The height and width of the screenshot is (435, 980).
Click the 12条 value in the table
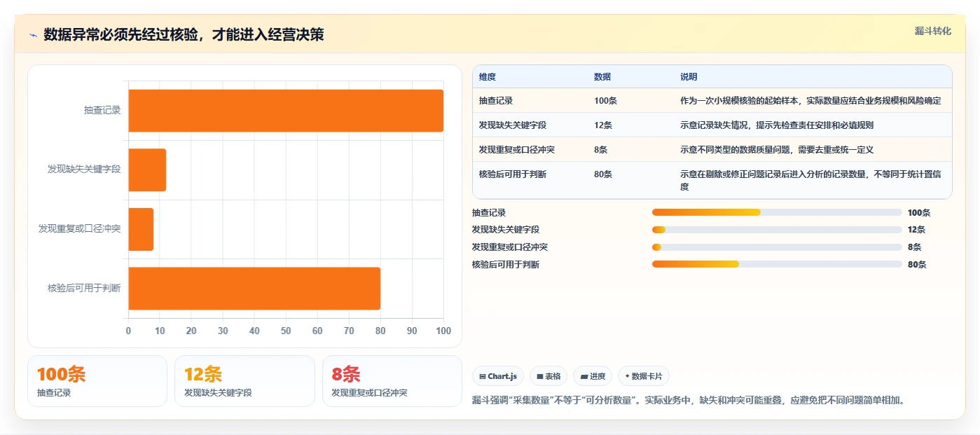tap(603, 125)
